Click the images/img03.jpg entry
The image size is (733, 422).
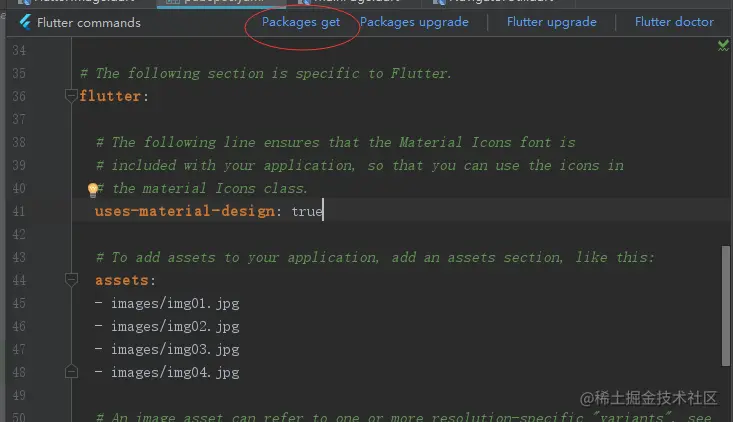click(x=175, y=350)
